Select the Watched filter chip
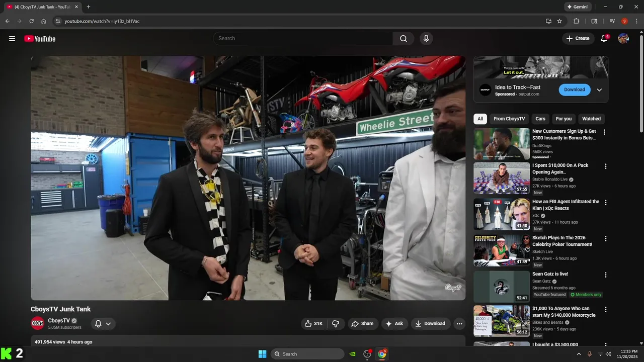This screenshot has height=362, width=644. (x=591, y=119)
